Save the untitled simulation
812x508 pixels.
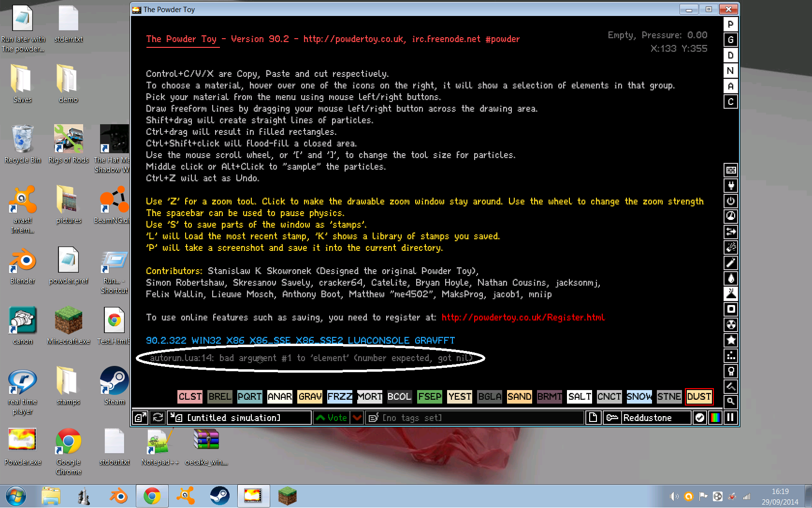click(239, 418)
